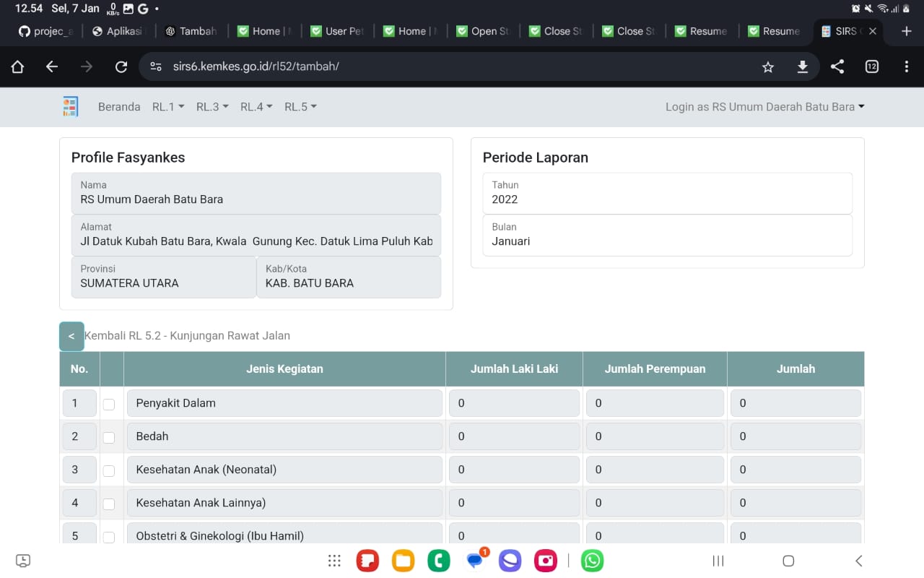924x578 pixels.
Task: Open Login as RS Umum Daerah dropdown
Action: (x=764, y=106)
